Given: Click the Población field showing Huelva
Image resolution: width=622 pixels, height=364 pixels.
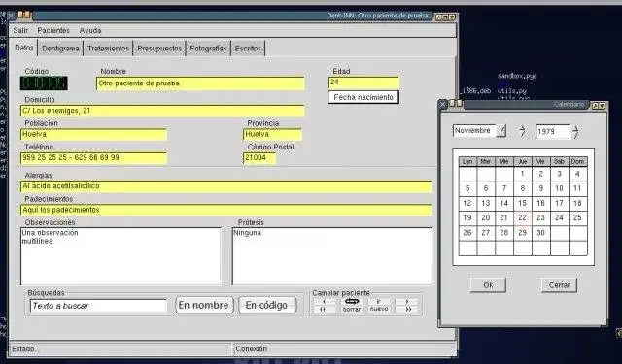Looking at the screenshot, I should point(93,134).
